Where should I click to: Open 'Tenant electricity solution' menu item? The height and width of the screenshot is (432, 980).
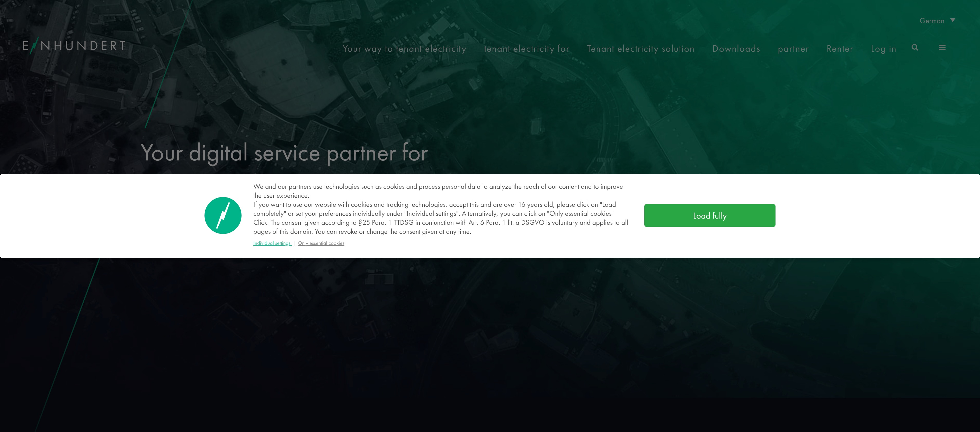[641, 49]
